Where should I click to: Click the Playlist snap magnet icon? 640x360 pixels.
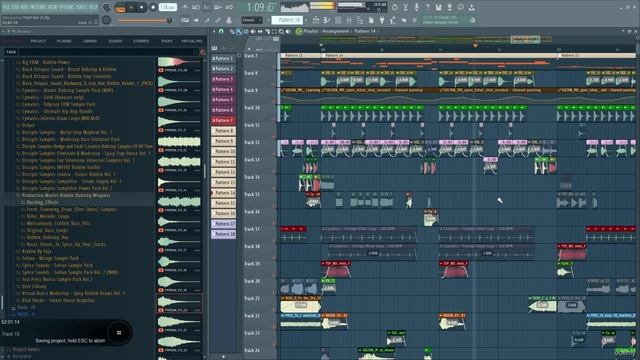click(221, 31)
